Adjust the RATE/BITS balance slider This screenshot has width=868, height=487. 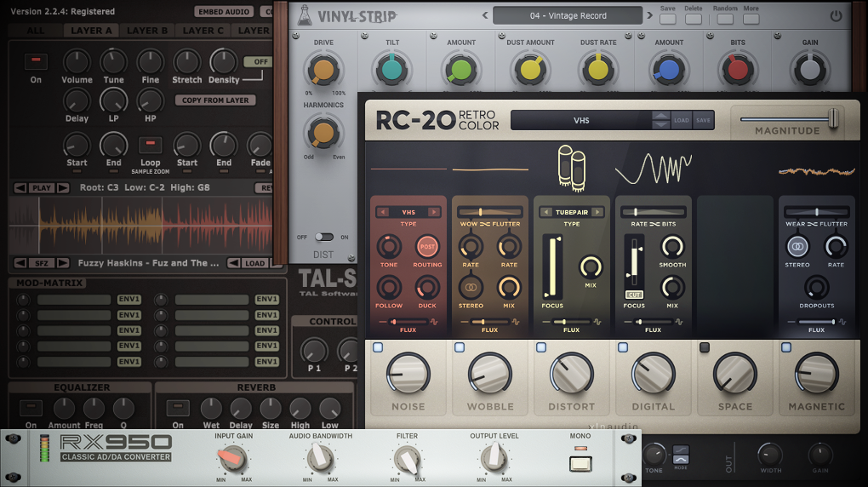654,212
